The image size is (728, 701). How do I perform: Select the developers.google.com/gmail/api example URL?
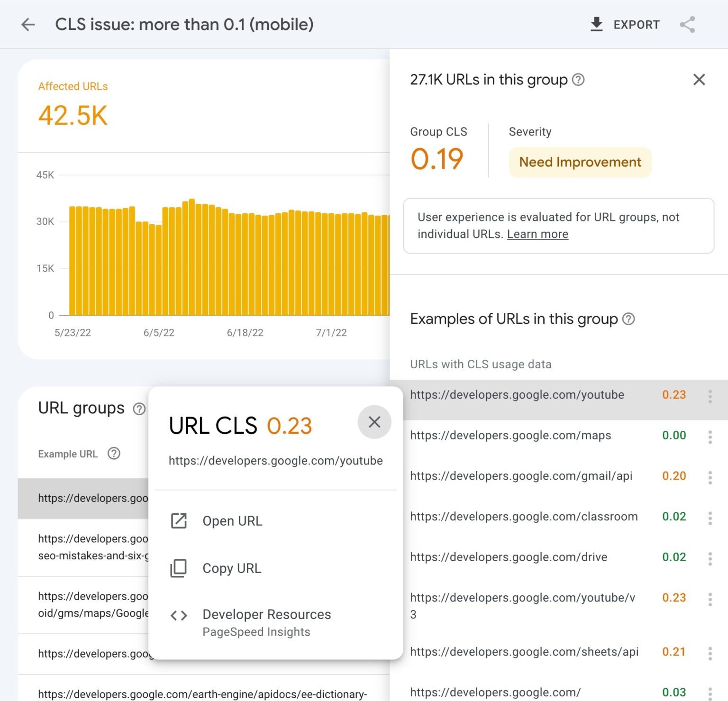click(x=520, y=476)
